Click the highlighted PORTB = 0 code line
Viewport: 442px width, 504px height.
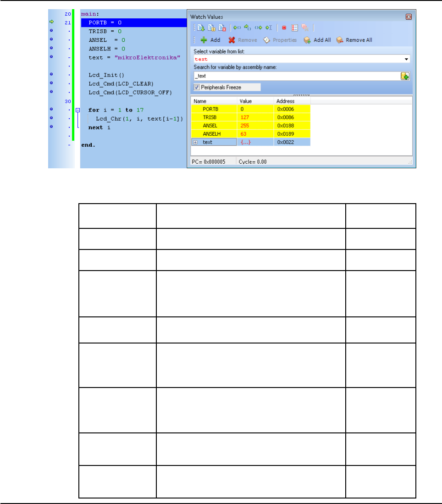point(134,22)
